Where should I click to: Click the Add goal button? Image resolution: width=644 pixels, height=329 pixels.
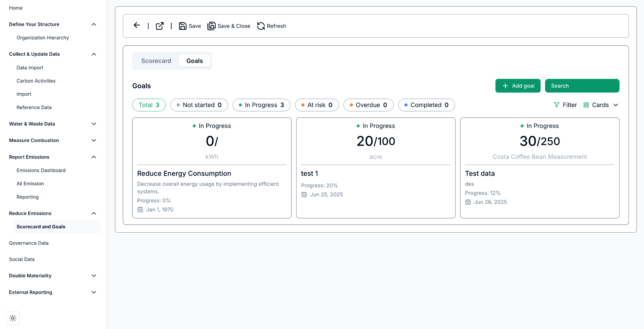click(518, 86)
